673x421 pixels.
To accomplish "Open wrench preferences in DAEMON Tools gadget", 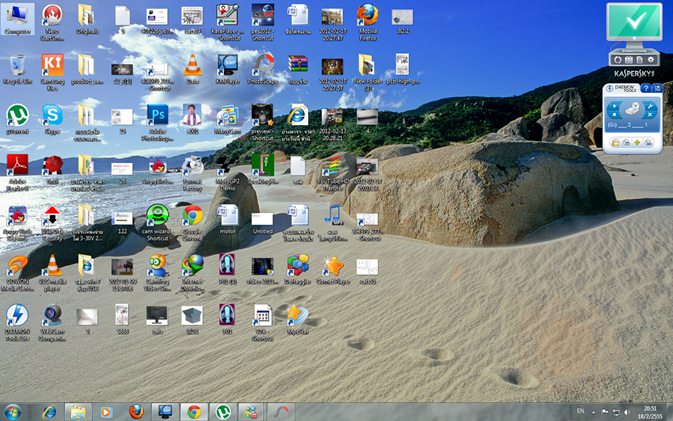I will point(649,106).
